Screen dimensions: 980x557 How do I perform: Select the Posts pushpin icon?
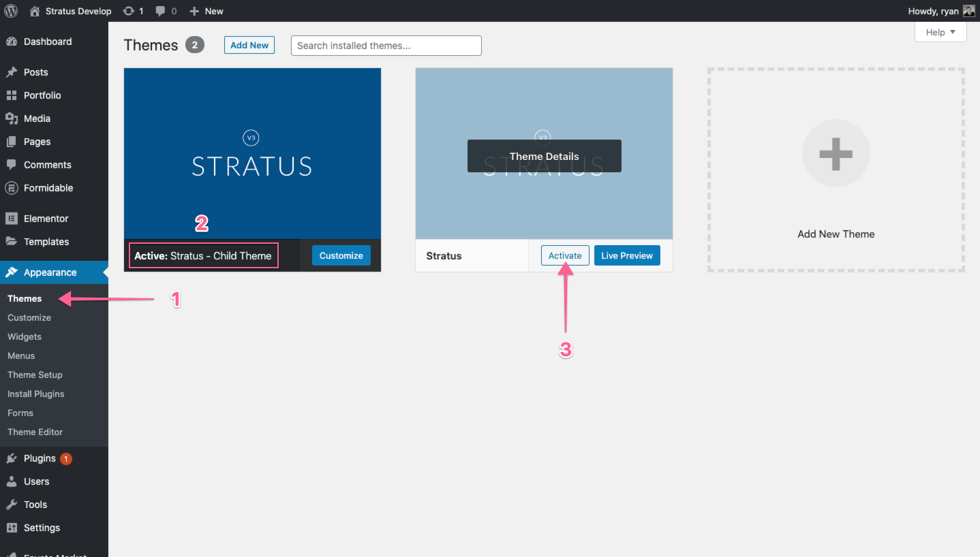pyautogui.click(x=12, y=72)
